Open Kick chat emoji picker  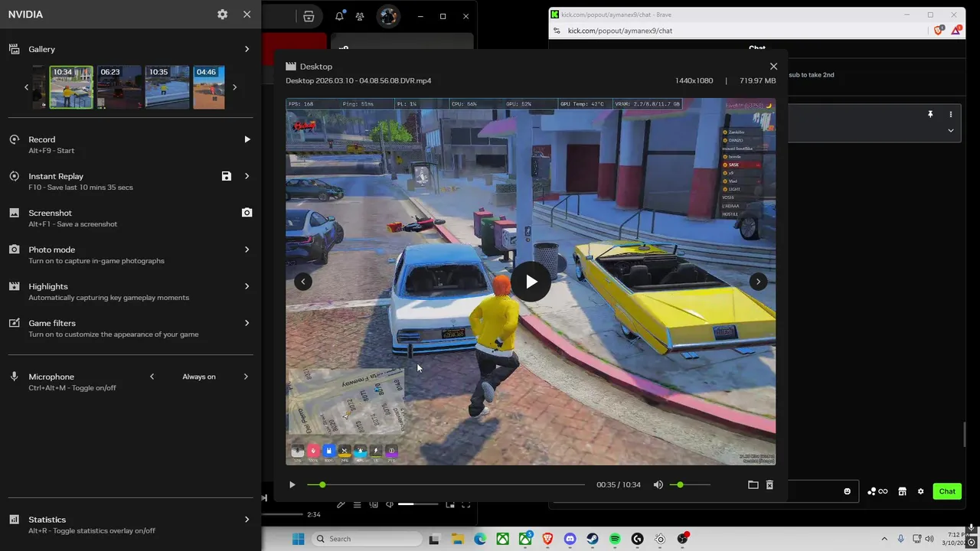tap(847, 491)
